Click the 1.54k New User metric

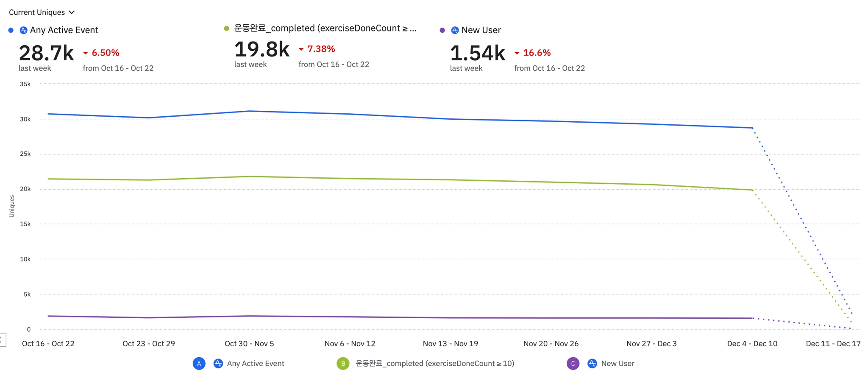click(x=477, y=53)
